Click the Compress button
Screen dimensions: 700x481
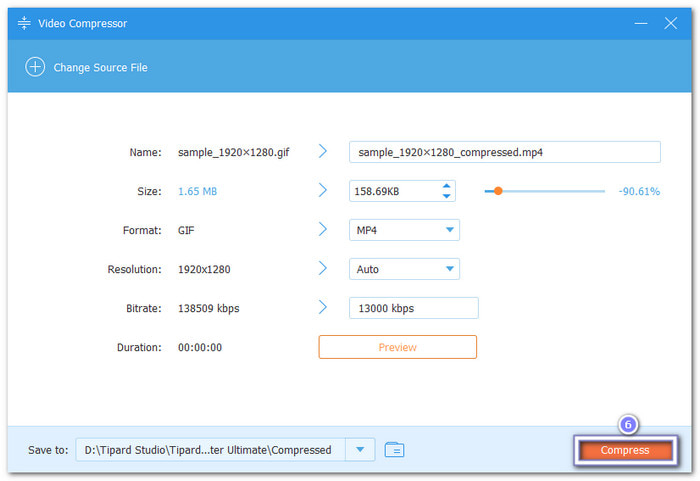coord(625,450)
